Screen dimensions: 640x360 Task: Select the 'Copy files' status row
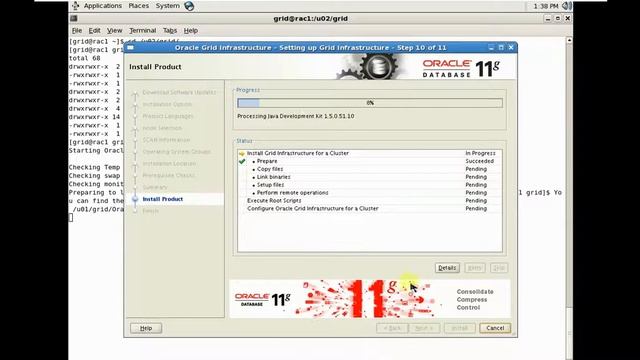[370, 169]
